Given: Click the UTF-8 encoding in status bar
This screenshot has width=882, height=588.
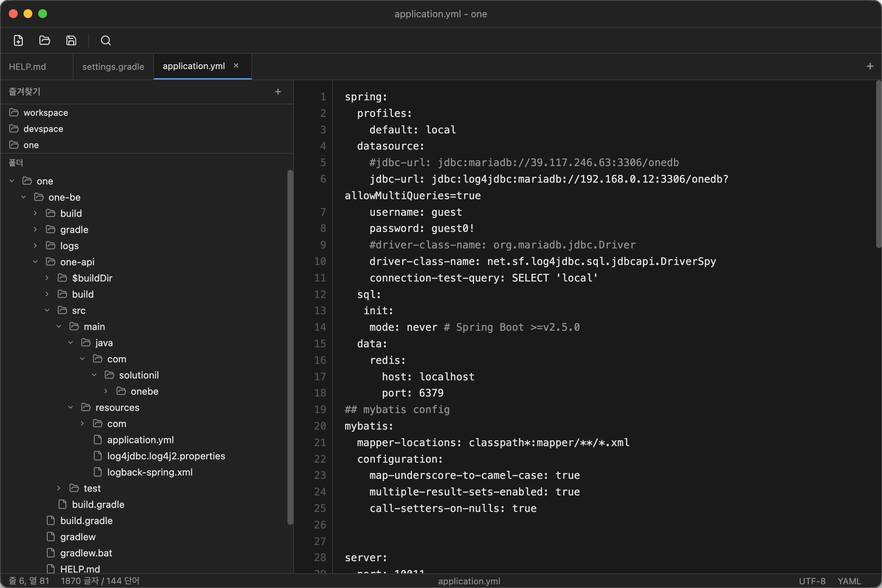Looking at the screenshot, I should click(x=812, y=581).
